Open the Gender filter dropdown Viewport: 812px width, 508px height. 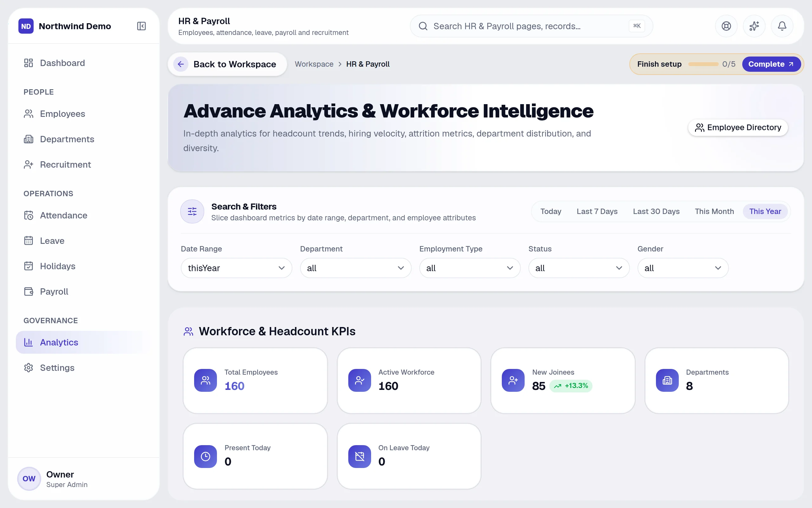coord(683,268)
